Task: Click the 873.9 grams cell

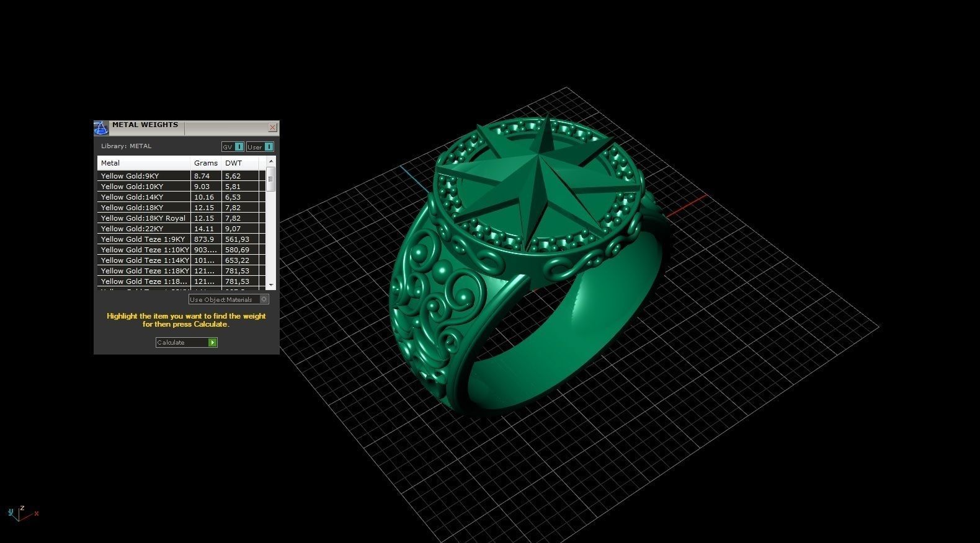Action: (x=206, y=239)
